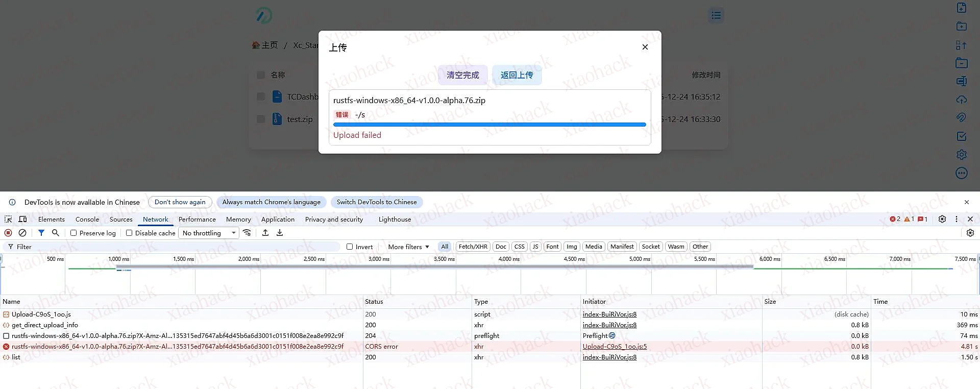Click the checkbox toggle icon in sidebar
Screen dimensions: 980x389
coord(962,136)
